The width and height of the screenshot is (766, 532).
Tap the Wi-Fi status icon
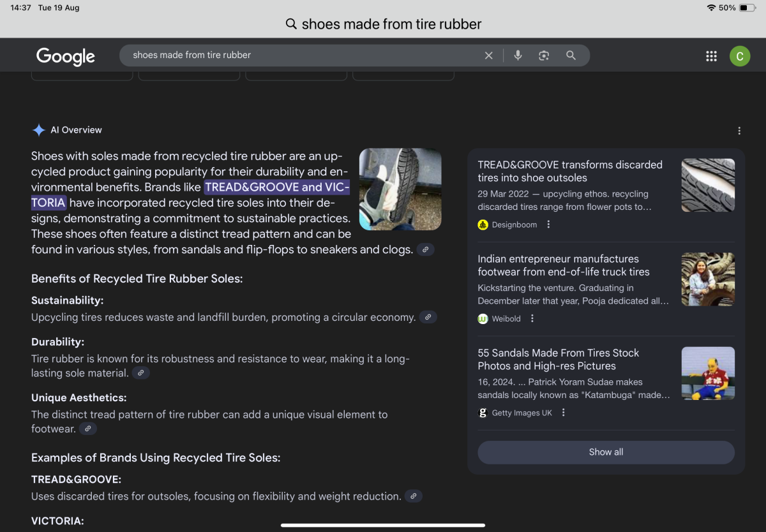pos(711,8)
